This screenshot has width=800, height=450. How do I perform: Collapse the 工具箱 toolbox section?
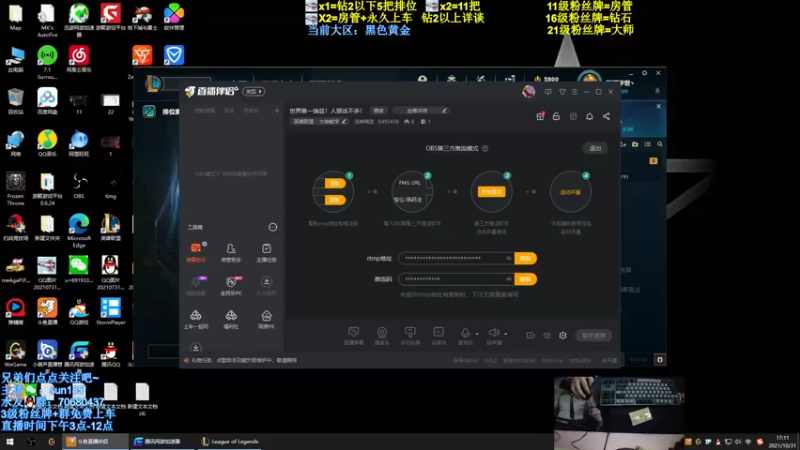pos(272,227)
